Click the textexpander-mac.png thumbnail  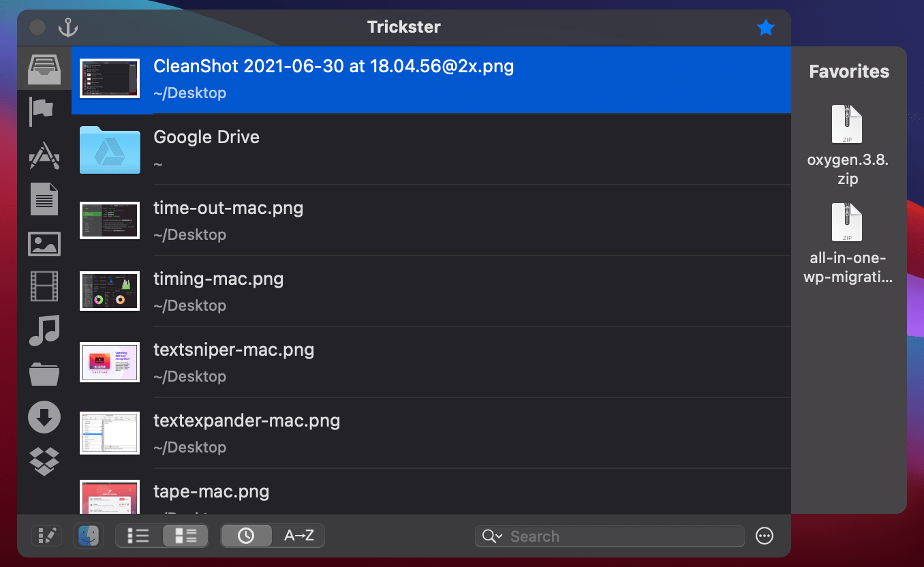(110, 433)
